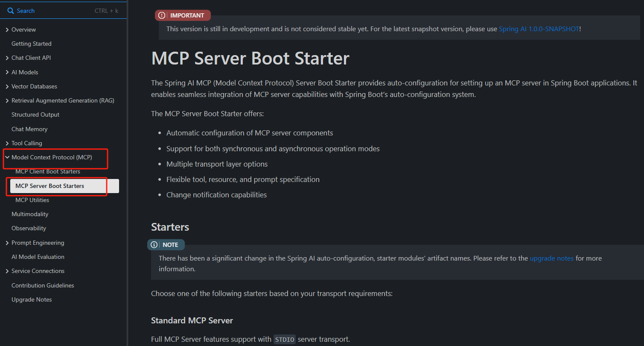644x346 pixels.
Task: Open MCP Client Boot Starters page
Action: [48, 171]
